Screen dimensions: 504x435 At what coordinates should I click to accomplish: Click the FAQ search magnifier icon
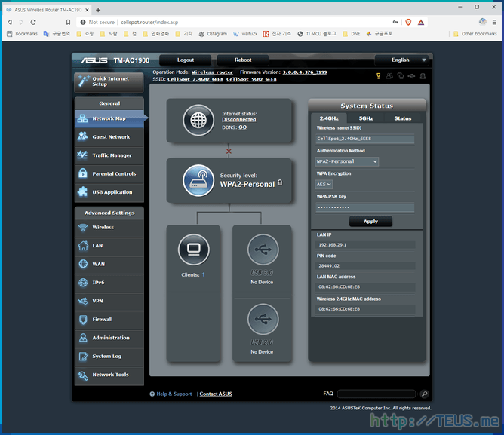click(424, 394)
